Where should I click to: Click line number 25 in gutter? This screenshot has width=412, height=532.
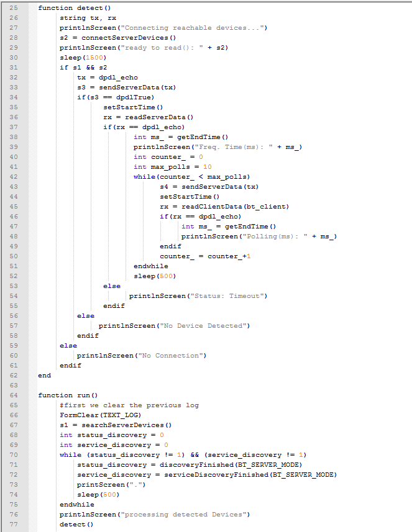(14, 8)
